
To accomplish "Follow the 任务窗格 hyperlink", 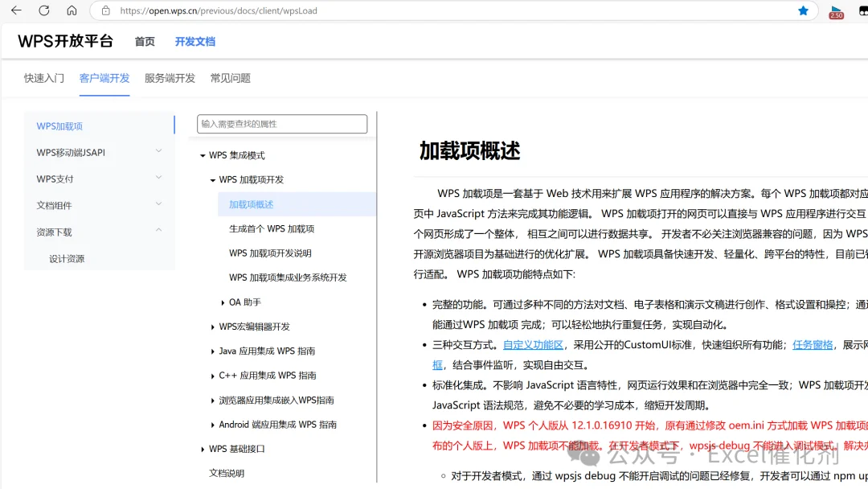I will tap(812, 345).
